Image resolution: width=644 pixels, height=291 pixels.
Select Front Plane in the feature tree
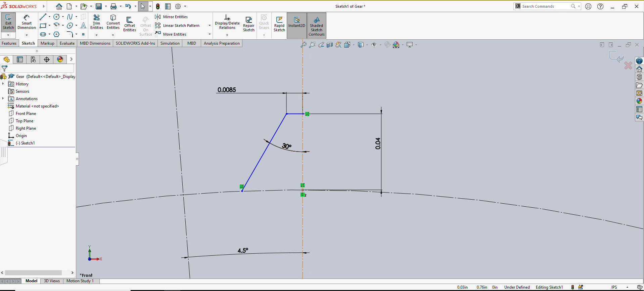click(26, 114)
